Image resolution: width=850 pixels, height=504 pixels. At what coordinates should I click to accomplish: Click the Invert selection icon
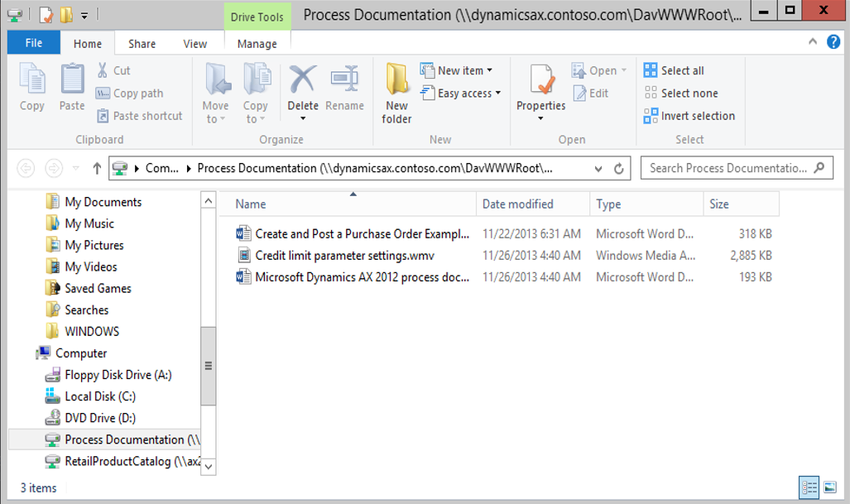click(x=651, y=117)
